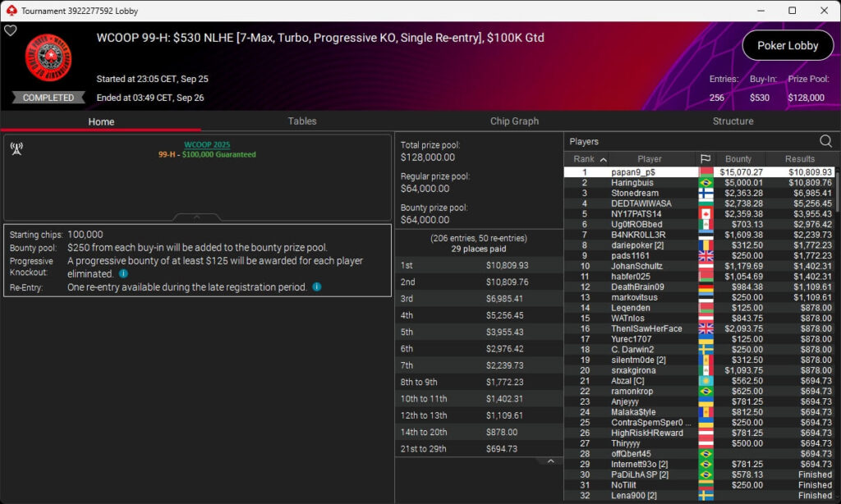Screen dimensions: 841x504
Task: Open the Poker Lobby button
Action: click(788, 46)
